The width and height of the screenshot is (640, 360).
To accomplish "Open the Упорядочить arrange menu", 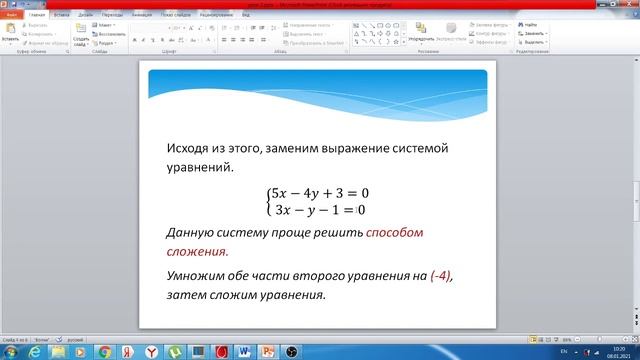I will (x=421, y=33).
